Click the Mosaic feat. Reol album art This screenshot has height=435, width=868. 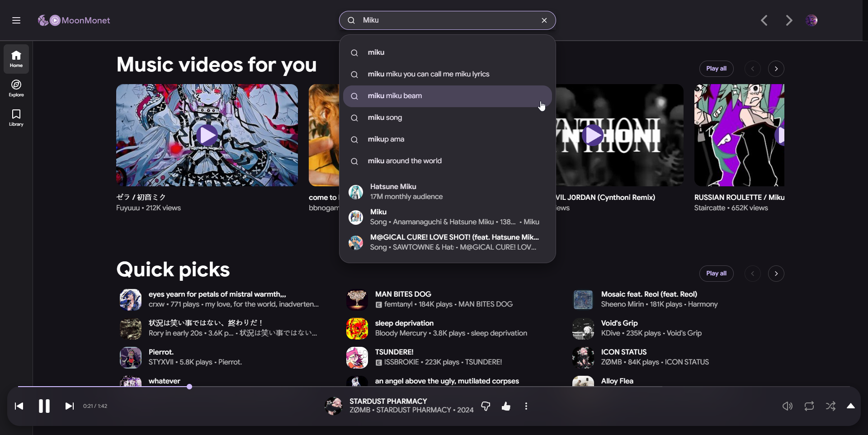[583, 300]
